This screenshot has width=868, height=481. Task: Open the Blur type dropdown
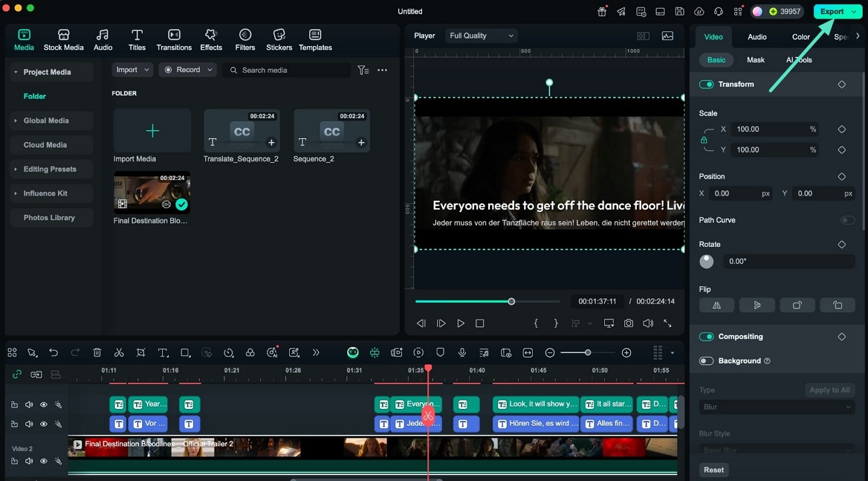(x=777, y=407)
